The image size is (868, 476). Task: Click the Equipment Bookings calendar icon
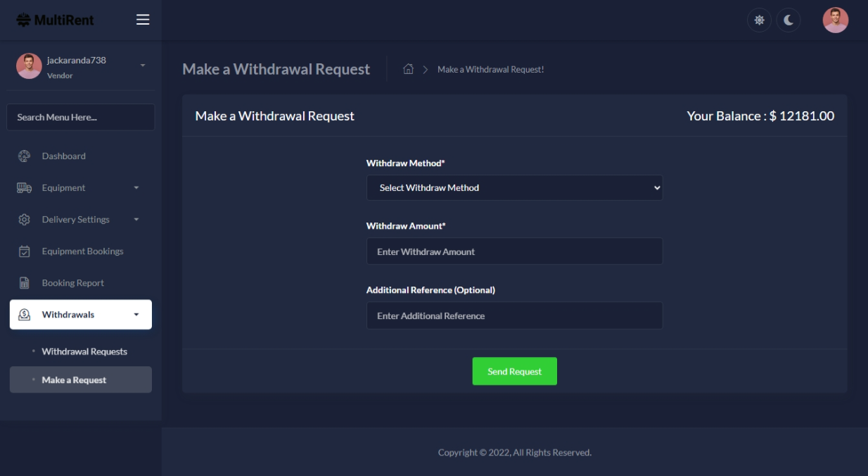pyautogui.click(x=24, y=251)
